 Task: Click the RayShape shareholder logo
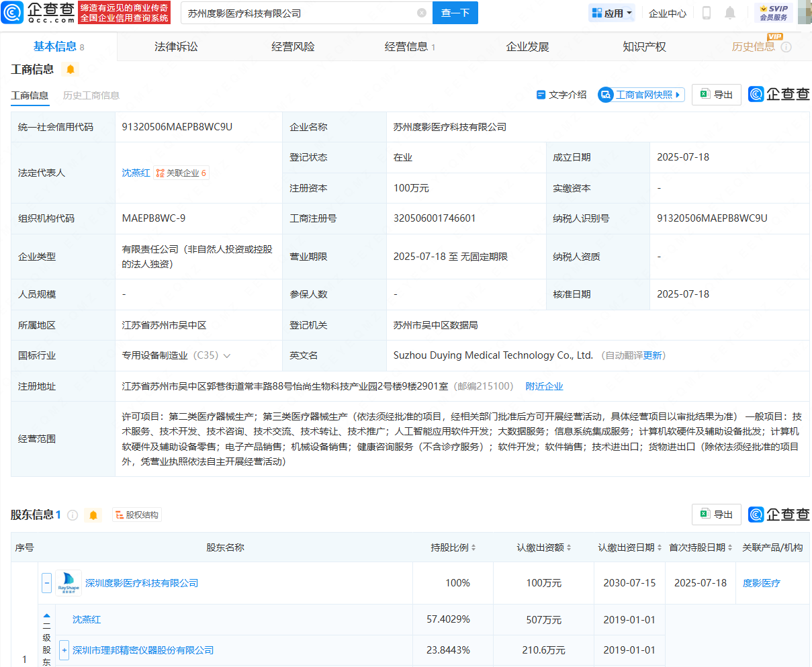tap(69, 583)
